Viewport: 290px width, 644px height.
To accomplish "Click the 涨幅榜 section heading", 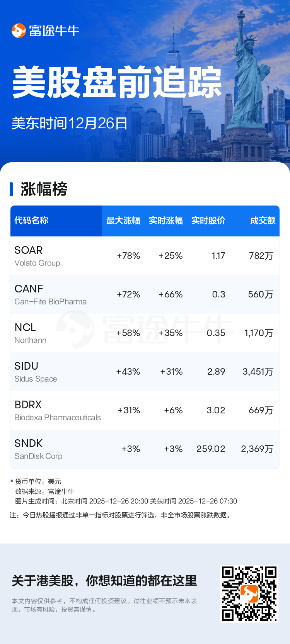I will click(44, 189).
